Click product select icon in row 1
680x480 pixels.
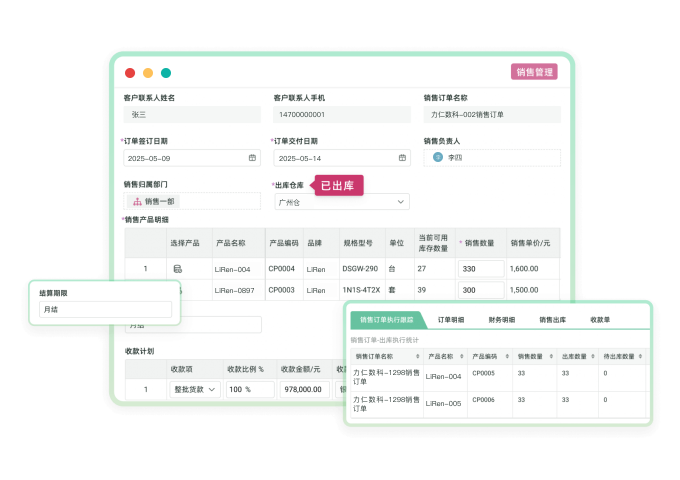pyautogui.click(x=178, y=268)
